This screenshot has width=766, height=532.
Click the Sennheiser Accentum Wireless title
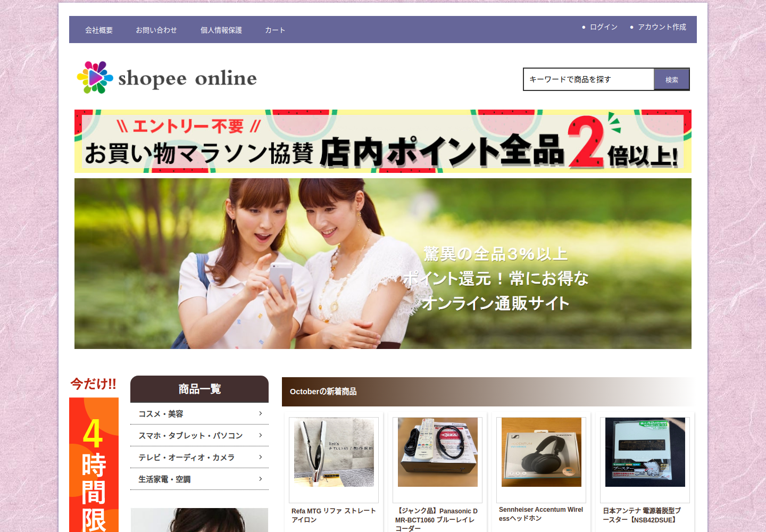[x=541, y=514]
